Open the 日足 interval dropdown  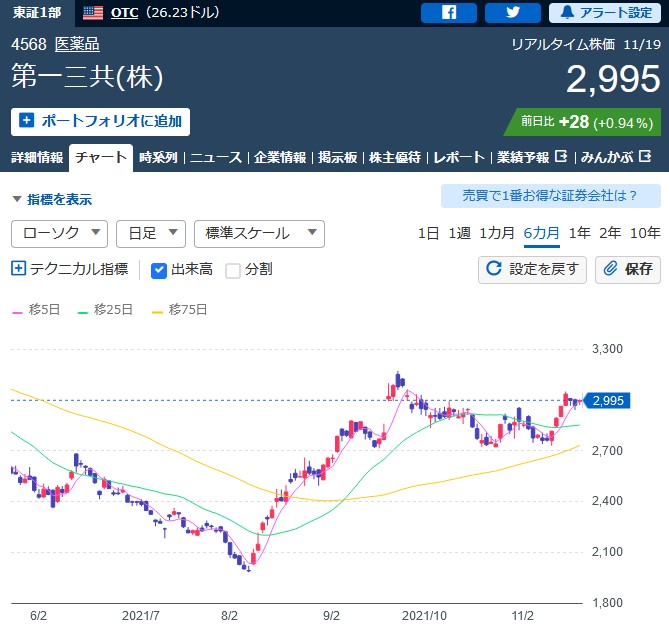tap(151, 233)
